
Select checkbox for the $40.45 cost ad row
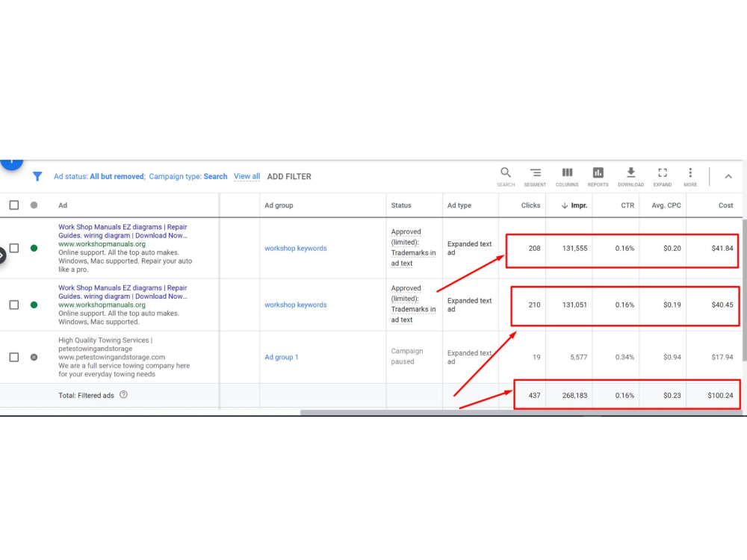coord(14,305)
